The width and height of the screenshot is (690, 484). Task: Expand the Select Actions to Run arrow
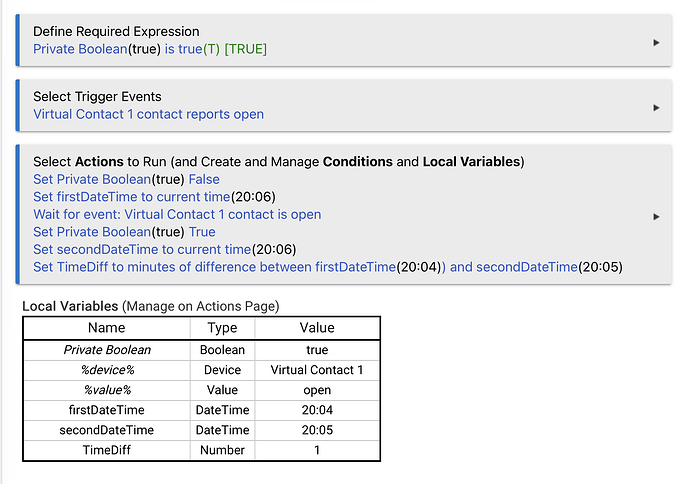(x=656, y=216)
